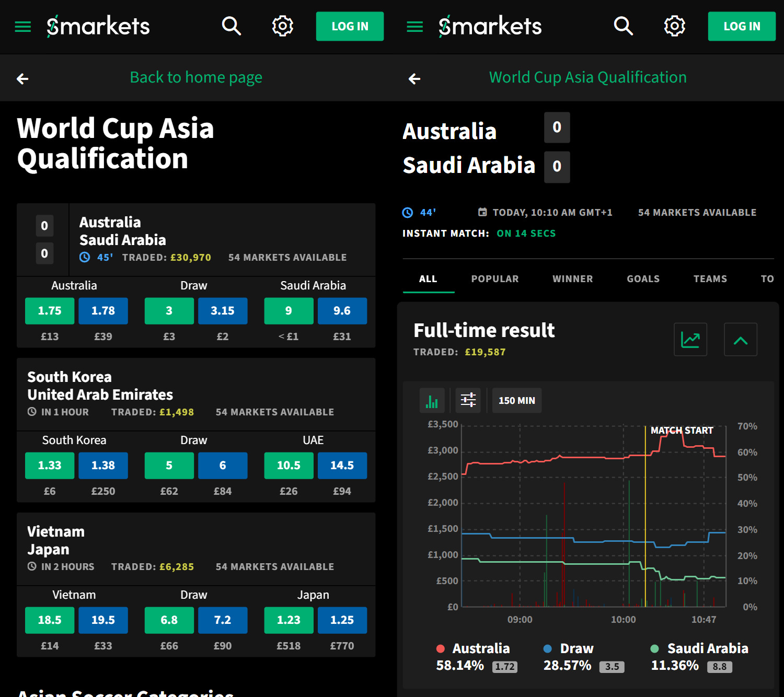
Task: Select the 150 MIN chart range
Action: pyautogui.click(x=517, y=401)
